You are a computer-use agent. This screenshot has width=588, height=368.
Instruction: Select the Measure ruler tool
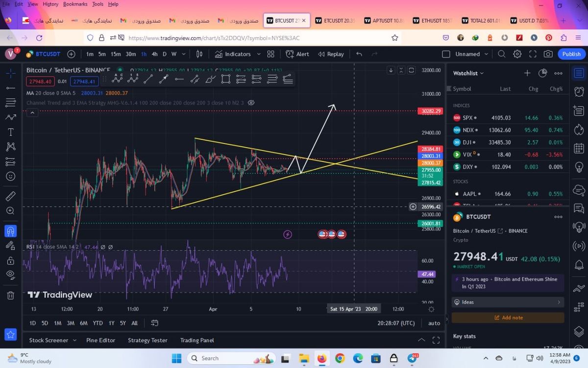pyautogui.click(x=10, y=196)
